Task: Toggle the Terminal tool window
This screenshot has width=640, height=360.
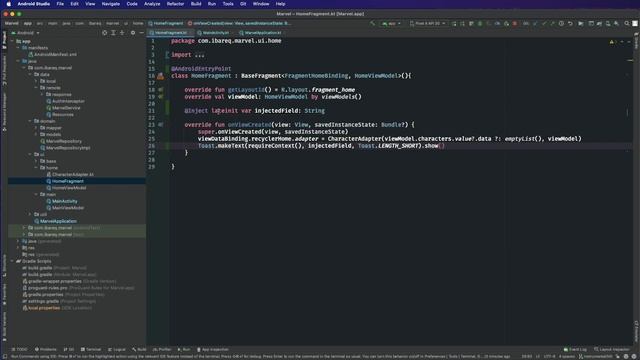Action: click(91, 349)
